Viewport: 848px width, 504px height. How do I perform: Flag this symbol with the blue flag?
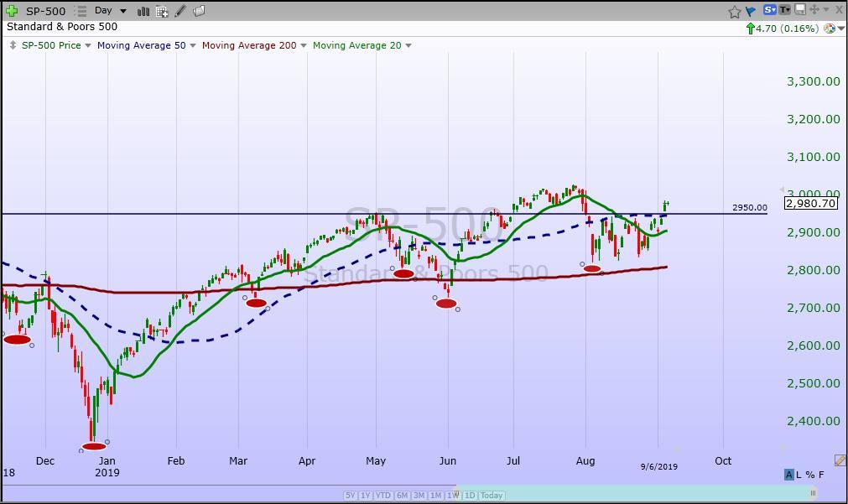750,11
